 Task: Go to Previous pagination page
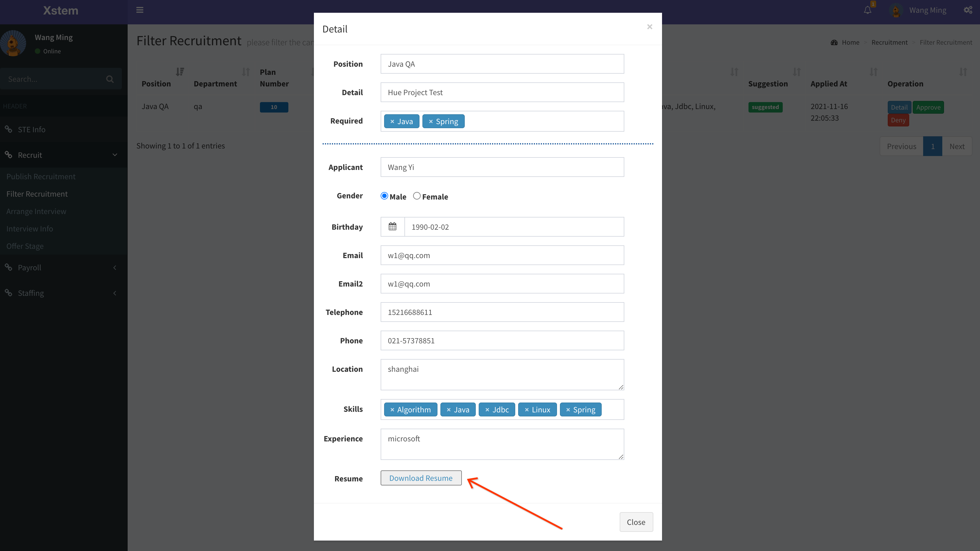pos(901,146)
